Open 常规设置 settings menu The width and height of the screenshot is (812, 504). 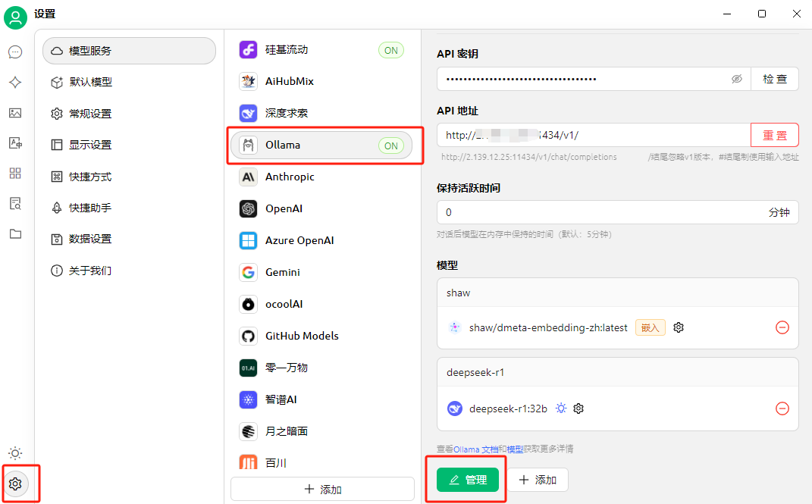[x=129, y=114]
